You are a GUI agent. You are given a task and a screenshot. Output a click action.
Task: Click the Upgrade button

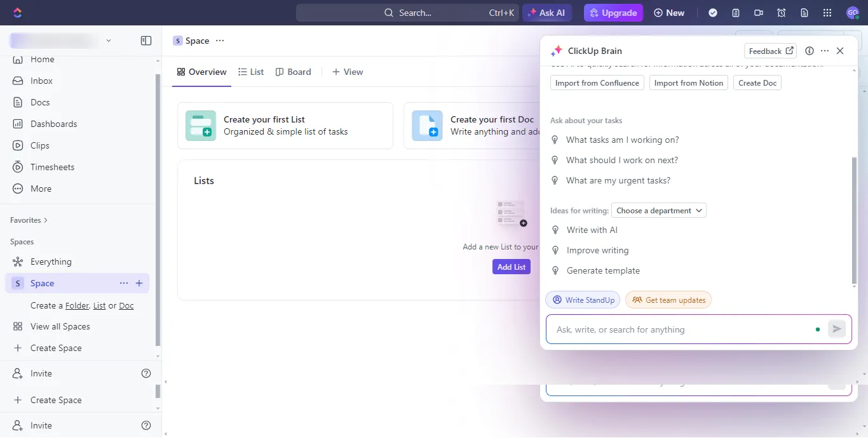tap(613, 13)
